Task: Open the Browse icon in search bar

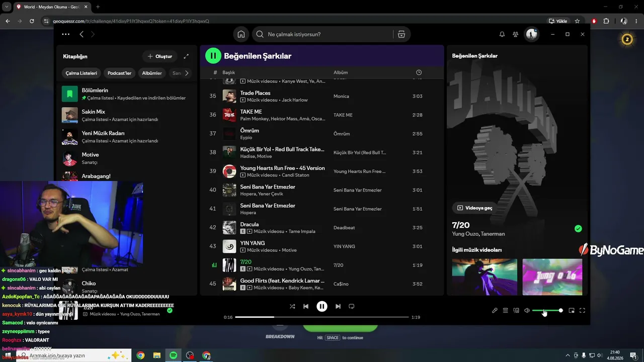Action: coord(401,34)
